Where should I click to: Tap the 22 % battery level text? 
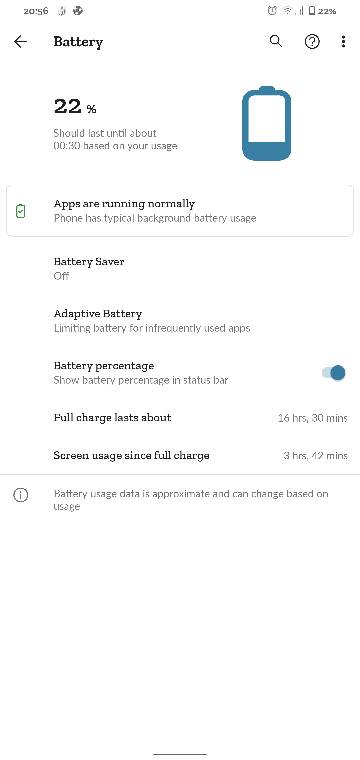pyautogui.click(x=75, y=107)
